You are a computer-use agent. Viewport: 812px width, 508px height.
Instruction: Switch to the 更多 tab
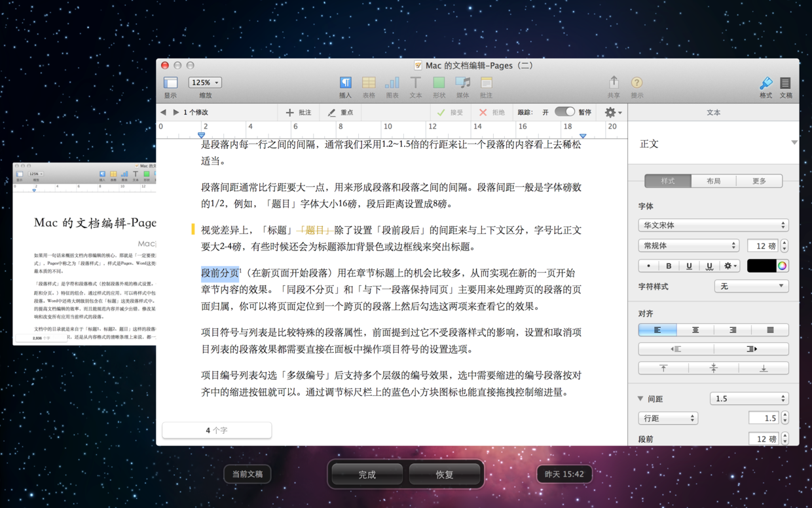pyautogui.click(x=759, y=181)
